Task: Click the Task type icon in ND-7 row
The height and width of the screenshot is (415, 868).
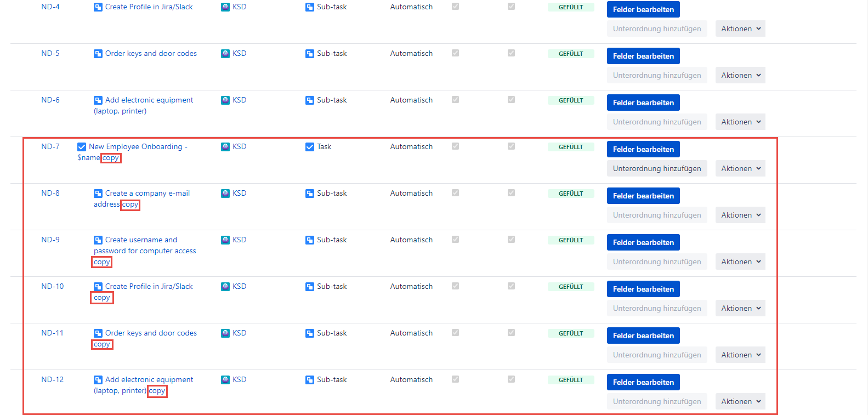Action: (x=310, y=147)
